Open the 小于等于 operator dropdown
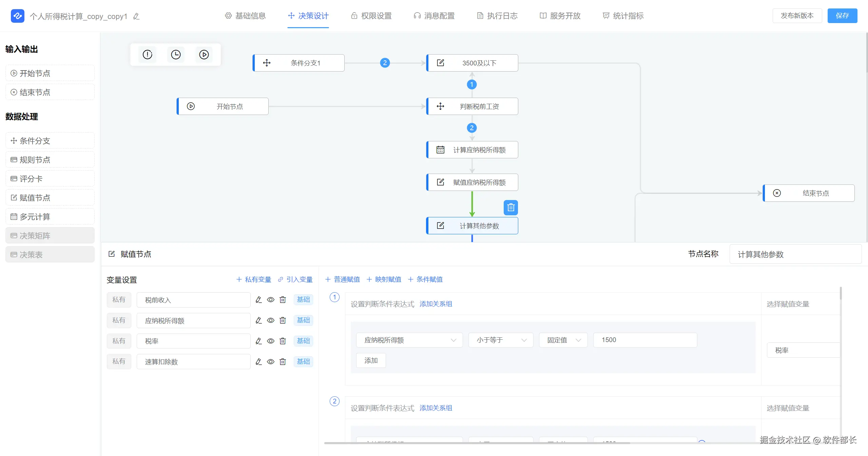868x456 pixels. coord(501,340)
